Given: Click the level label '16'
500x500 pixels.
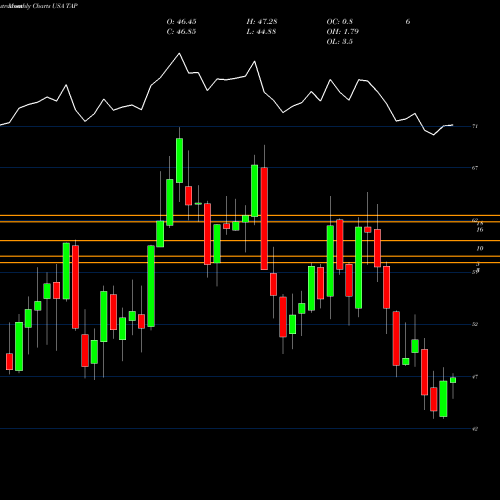Looking at the screenshot, I should click(x=480, y=230).
